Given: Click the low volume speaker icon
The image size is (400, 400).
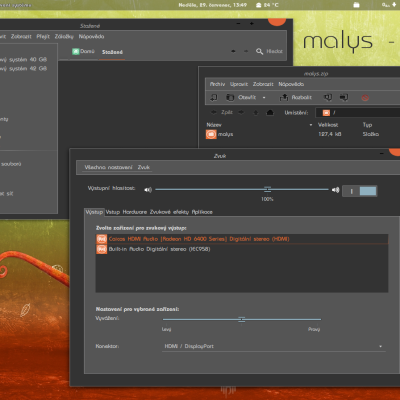Looking at the screenshot, I should (x=148, y=190).
